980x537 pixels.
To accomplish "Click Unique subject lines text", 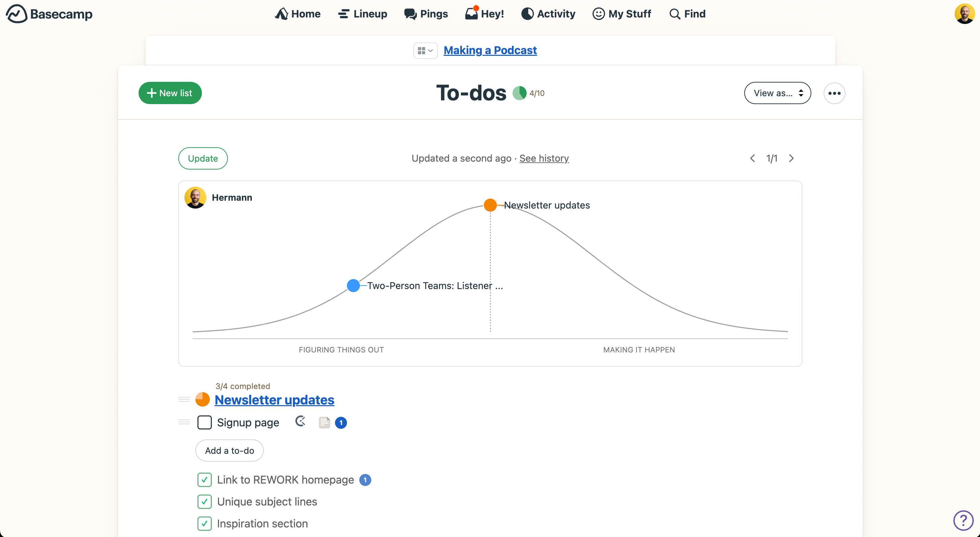I will coord(267,502).
